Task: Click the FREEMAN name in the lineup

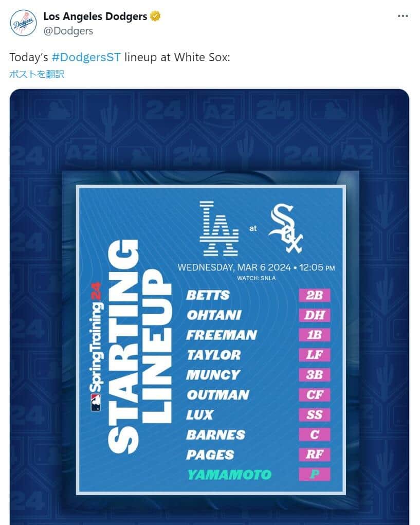Action: (221, 335)
